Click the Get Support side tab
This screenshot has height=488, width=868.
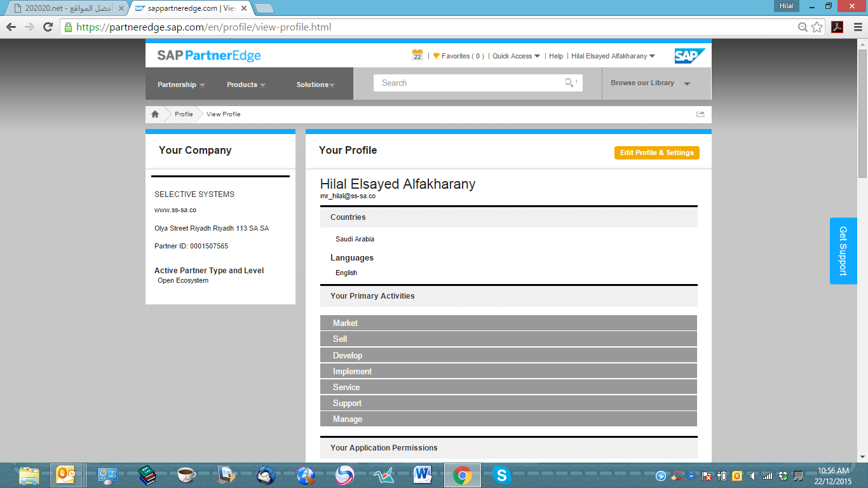click(x=843, y=251)
